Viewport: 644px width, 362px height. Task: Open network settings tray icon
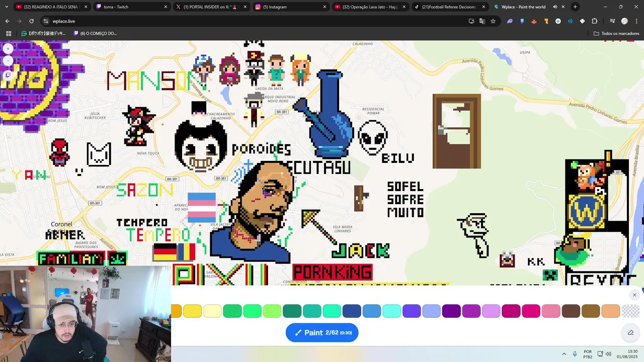600,354
